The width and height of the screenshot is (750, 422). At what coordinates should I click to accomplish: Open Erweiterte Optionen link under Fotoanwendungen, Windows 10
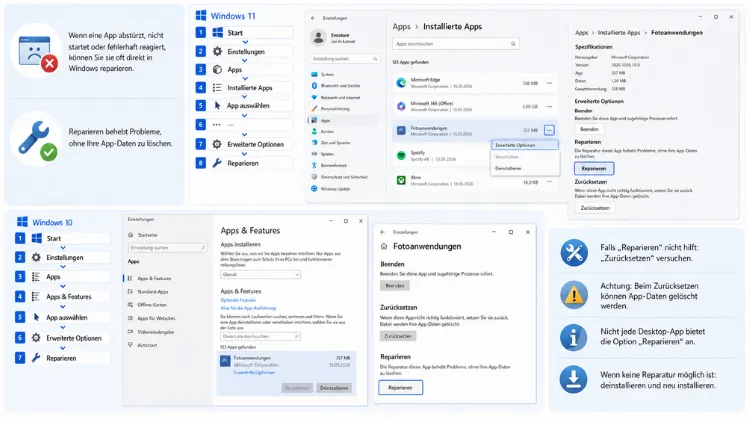254,372
